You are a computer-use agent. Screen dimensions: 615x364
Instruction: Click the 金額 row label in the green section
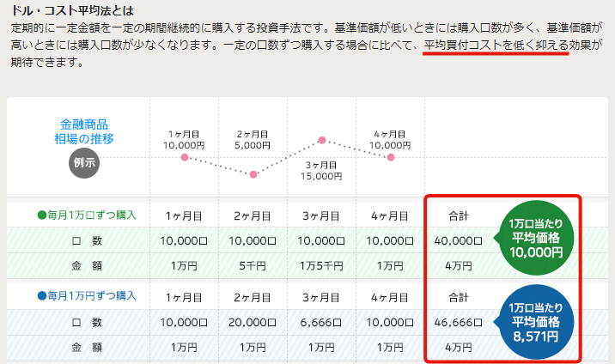point(87,266)
